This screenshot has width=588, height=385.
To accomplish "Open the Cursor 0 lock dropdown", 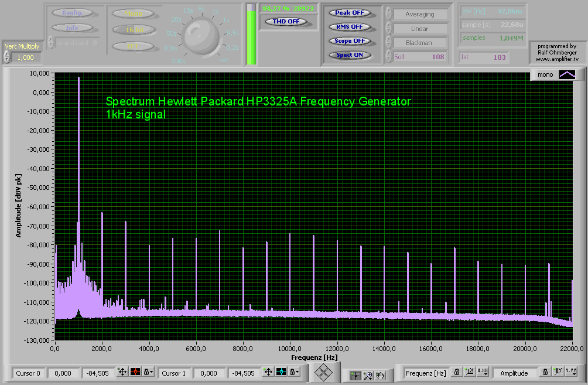I will tap(149, 372).
